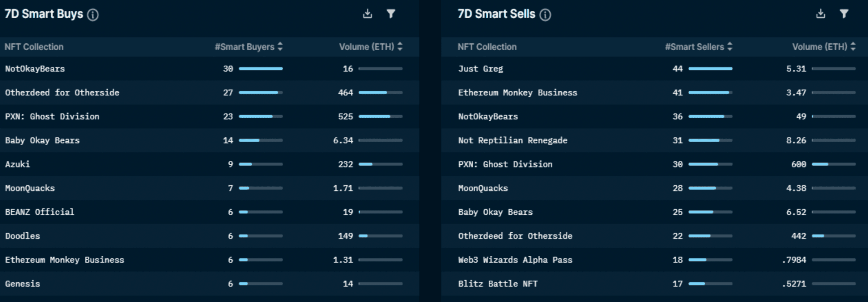Click volume value 442 for Otherdeed sells
Image resolution: width=868 pixels, height=302 pixels.
799,236
